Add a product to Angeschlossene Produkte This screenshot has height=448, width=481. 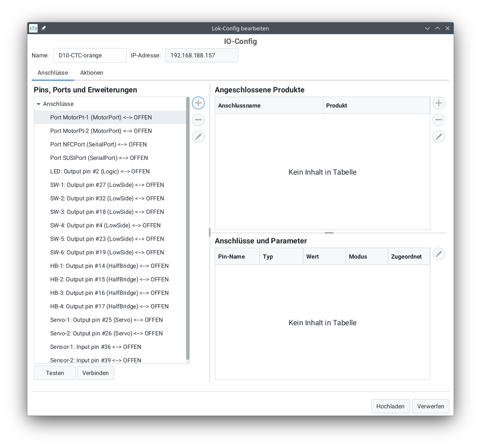click(x=438, y=103)
